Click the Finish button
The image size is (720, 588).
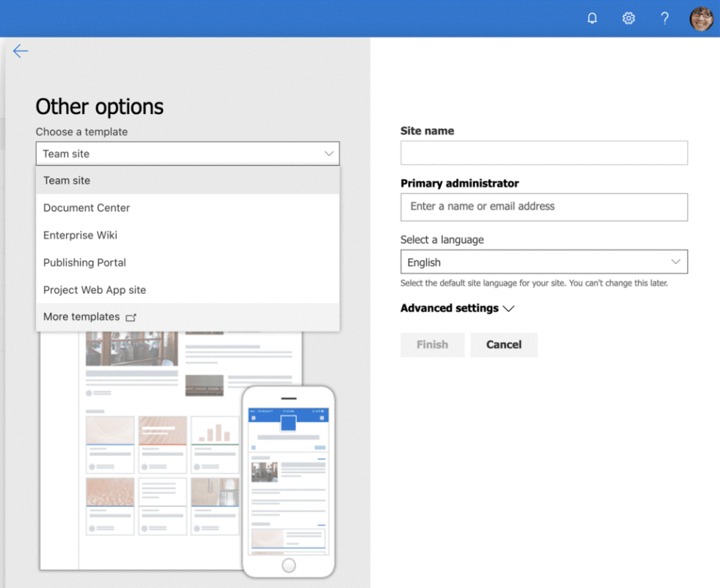click(x=432, y=345)
